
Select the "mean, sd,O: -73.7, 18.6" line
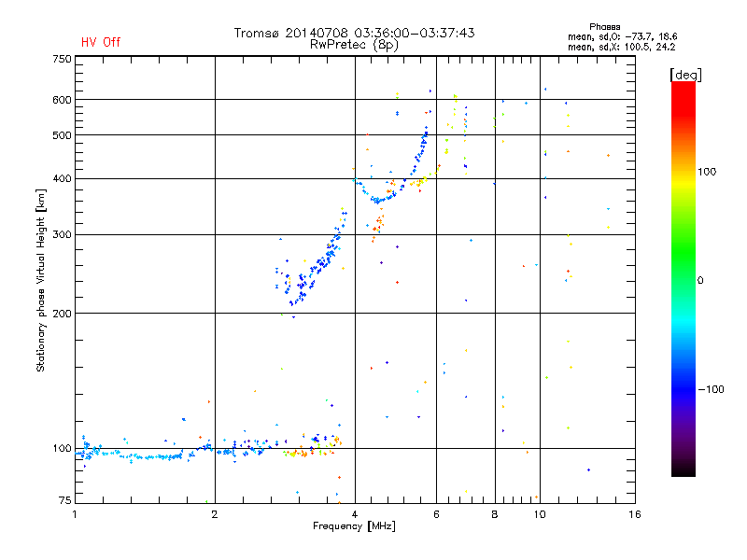622,36
